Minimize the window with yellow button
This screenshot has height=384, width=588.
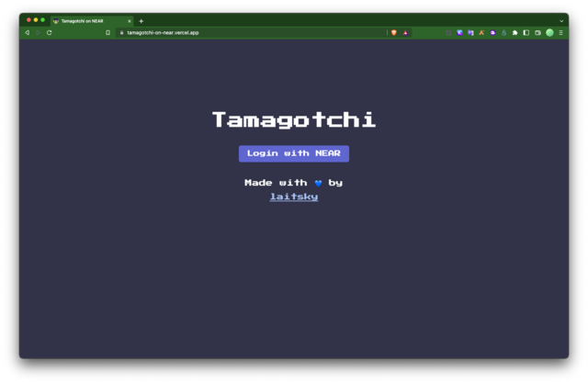(x=36, y=20)
